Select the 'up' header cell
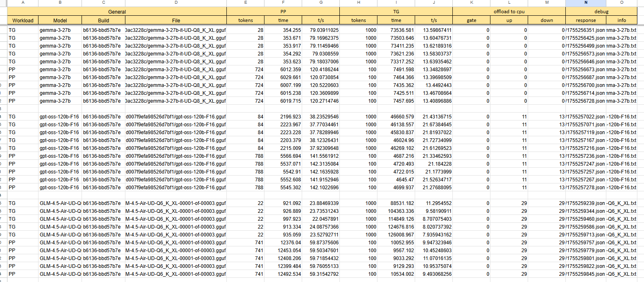The width and height of the screenshot is (644, 282). (509, 20)
